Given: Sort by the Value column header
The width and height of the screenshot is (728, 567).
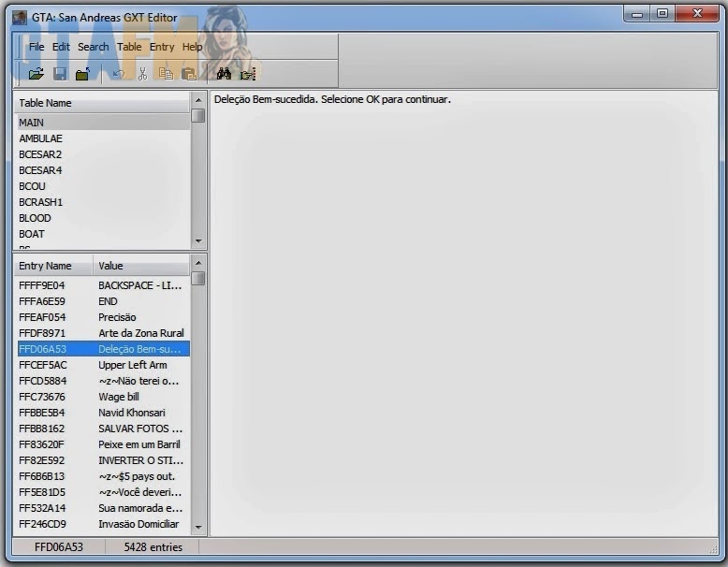Looking at the screenshot, I should pos(141,266).
